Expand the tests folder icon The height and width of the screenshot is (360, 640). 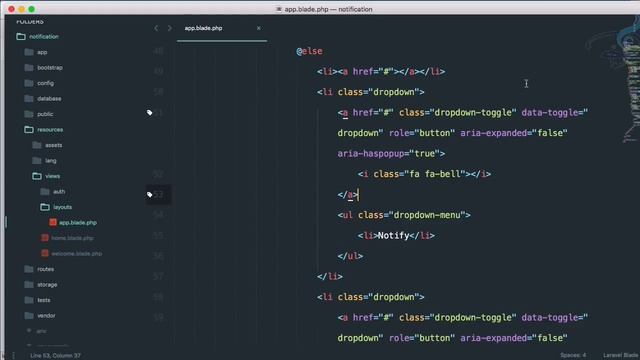click(29, 300)
